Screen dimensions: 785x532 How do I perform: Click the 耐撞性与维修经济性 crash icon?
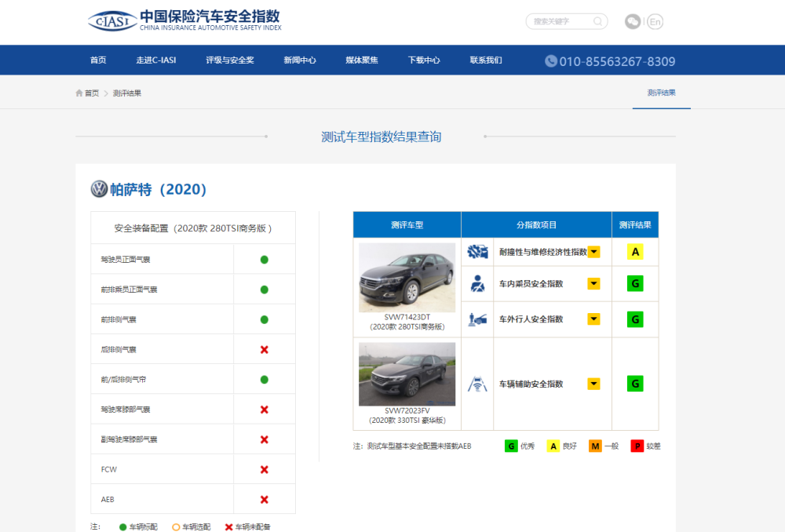click(477, 252)
